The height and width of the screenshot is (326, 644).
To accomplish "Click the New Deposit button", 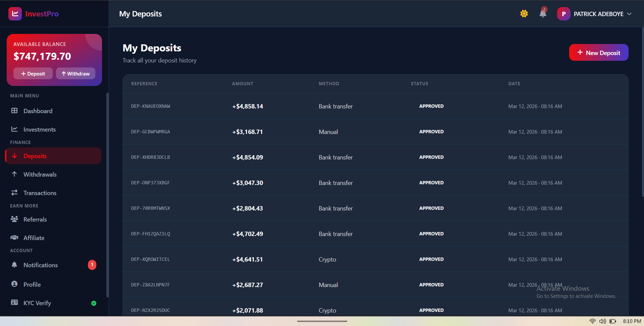I will pos(598,52).
